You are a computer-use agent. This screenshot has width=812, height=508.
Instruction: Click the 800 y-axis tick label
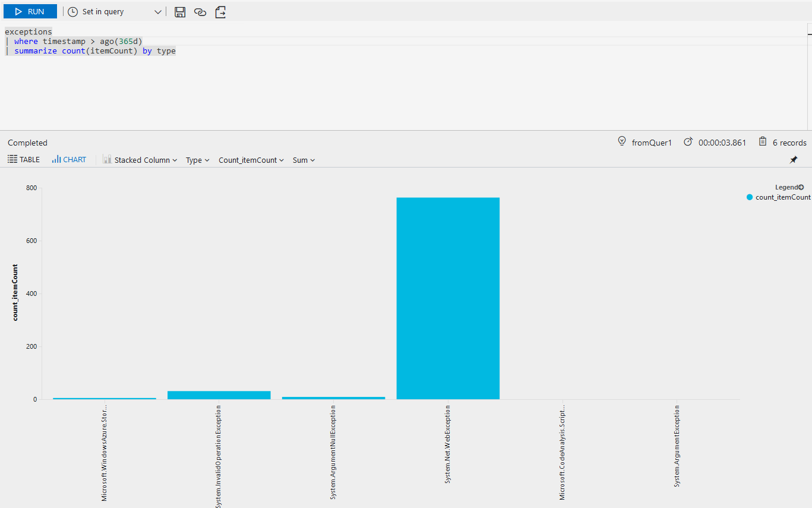tap(31, 188)
